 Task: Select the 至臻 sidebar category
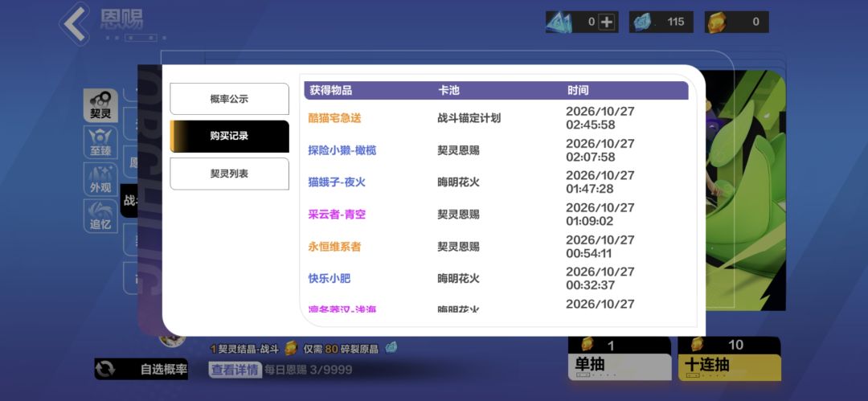tap(100, 142)
